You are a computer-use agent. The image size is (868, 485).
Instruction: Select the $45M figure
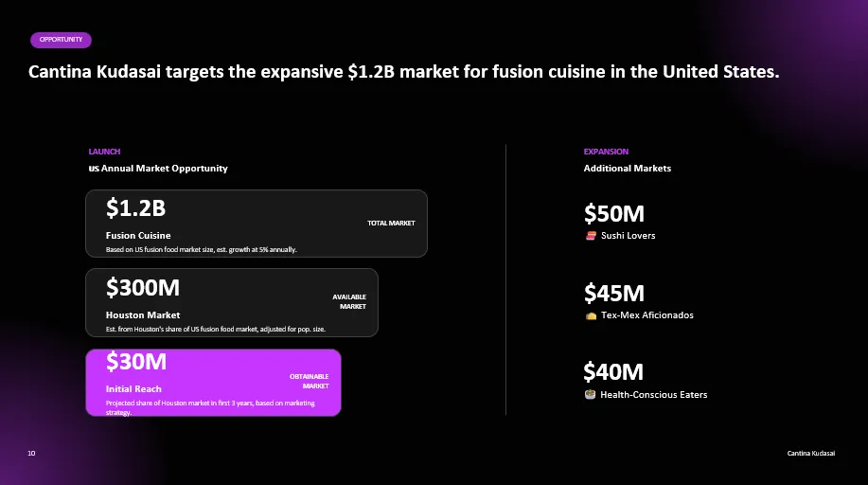(614, 294)
